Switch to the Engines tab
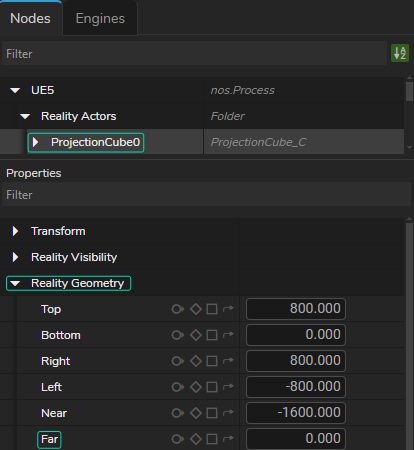Viewport: 414px width, 450px height. pos(100,18)
